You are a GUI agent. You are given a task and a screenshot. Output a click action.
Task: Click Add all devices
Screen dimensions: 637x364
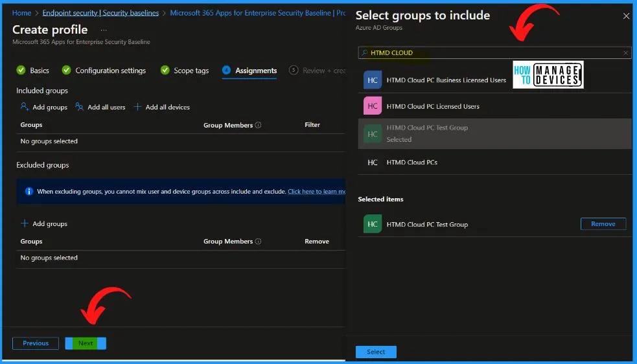pyautogui.click(x=162, y=108)
